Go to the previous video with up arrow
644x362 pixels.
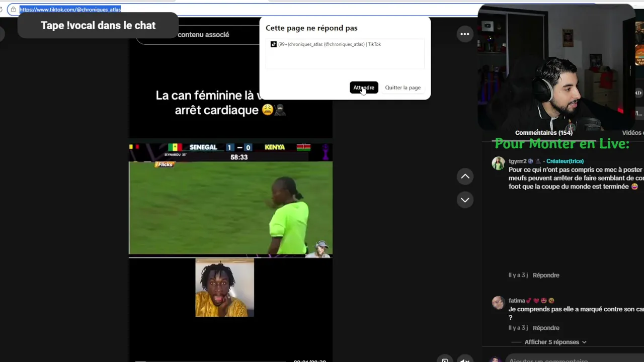click(465, 176)
